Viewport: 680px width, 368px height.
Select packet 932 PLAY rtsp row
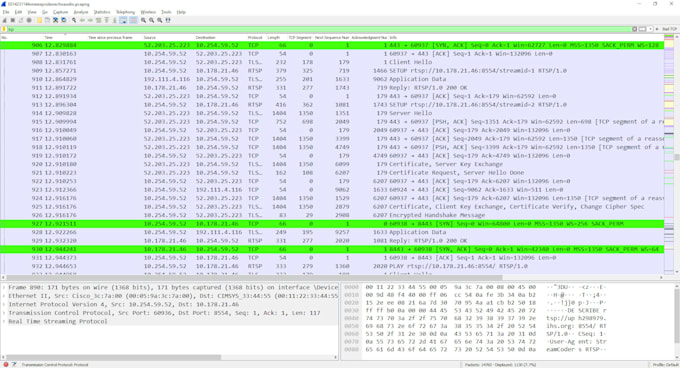[332, 266]
